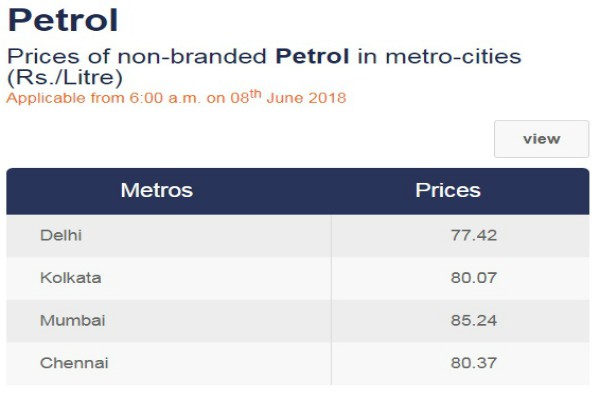
Task: Click the 'June 2018' date text
Action: click(x=307, y=98)
